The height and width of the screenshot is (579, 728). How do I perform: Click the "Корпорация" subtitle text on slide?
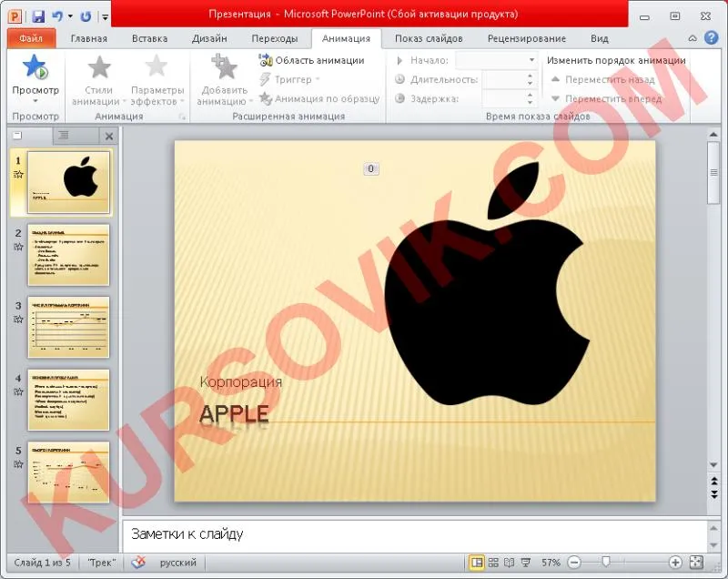[241, 381]
